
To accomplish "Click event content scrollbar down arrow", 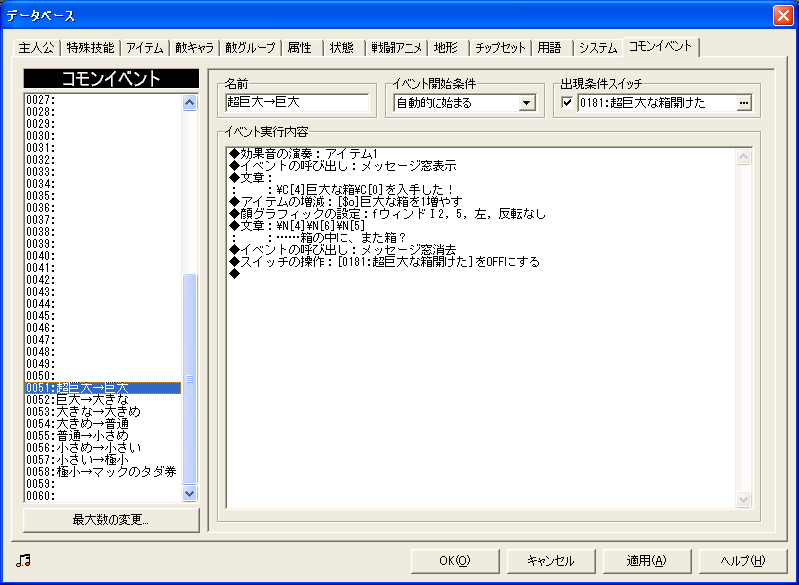I will [x=743, y=499].
